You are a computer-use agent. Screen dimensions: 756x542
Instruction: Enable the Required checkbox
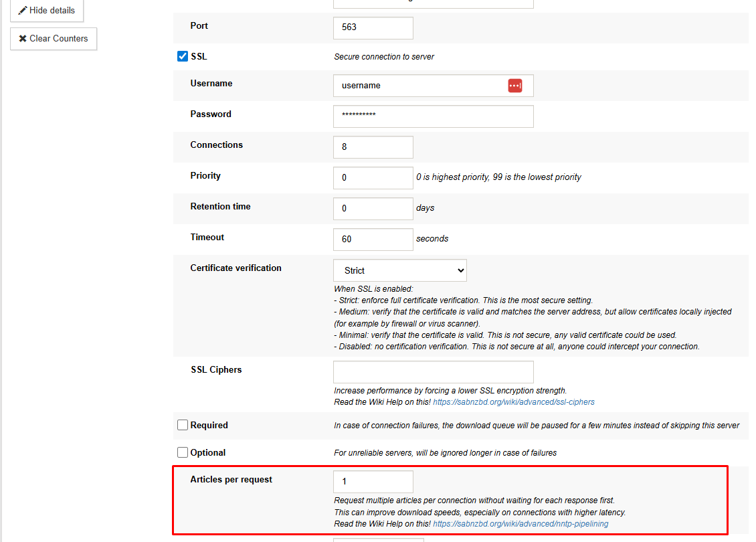coord(182,425)
